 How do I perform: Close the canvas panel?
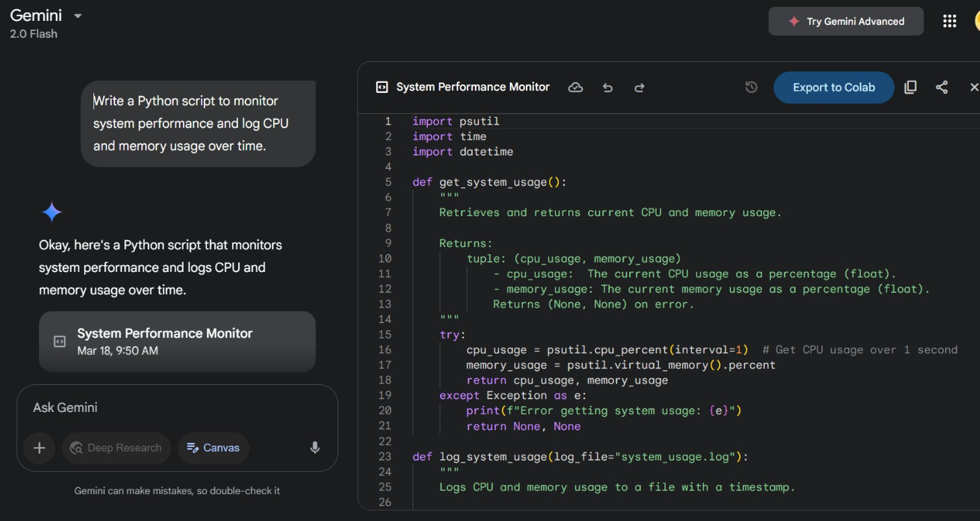(974, 88)
